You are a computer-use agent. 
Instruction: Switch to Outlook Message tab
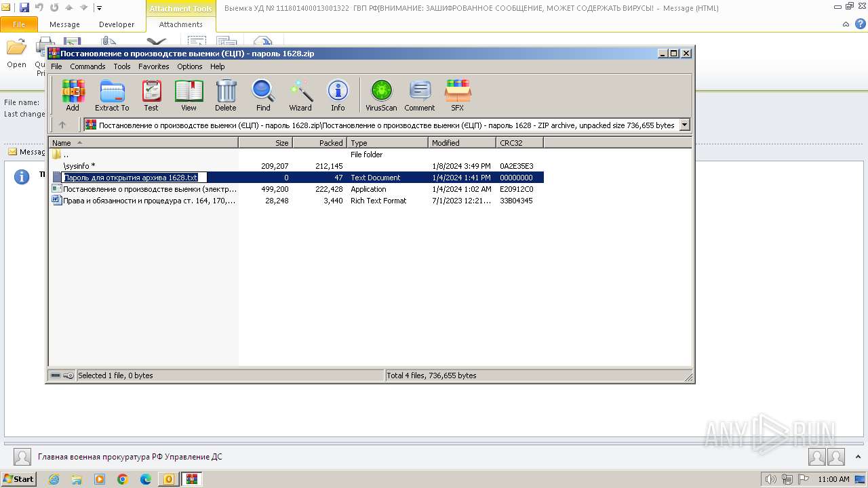tap(64, 24)
